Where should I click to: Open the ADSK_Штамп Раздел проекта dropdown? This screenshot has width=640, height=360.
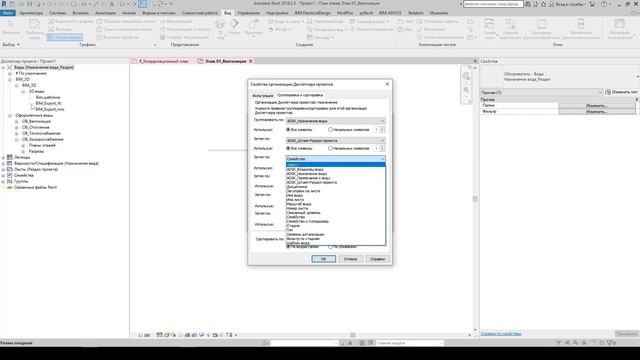(336, 140)
